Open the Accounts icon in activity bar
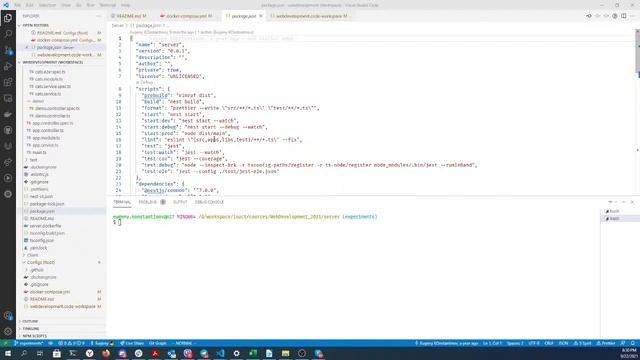The height and width of the screenshot is (360, 640). pos(8,316)
